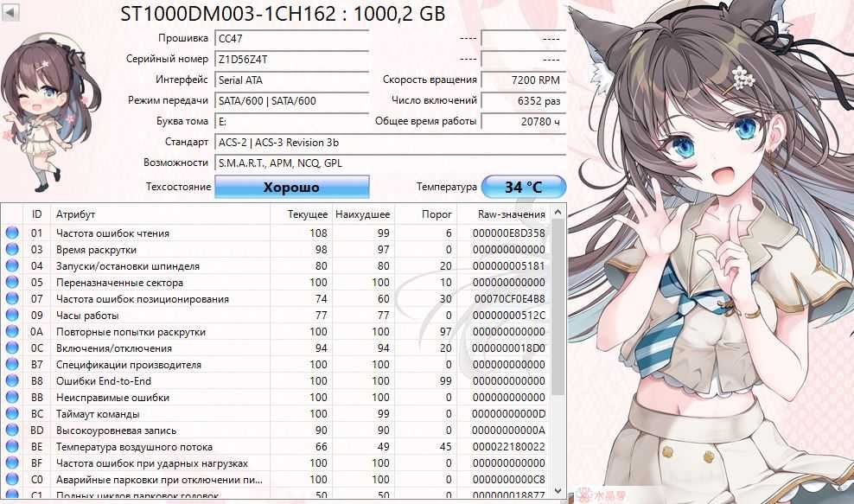Click status orb for attribute 01

(x=12, y=233)
